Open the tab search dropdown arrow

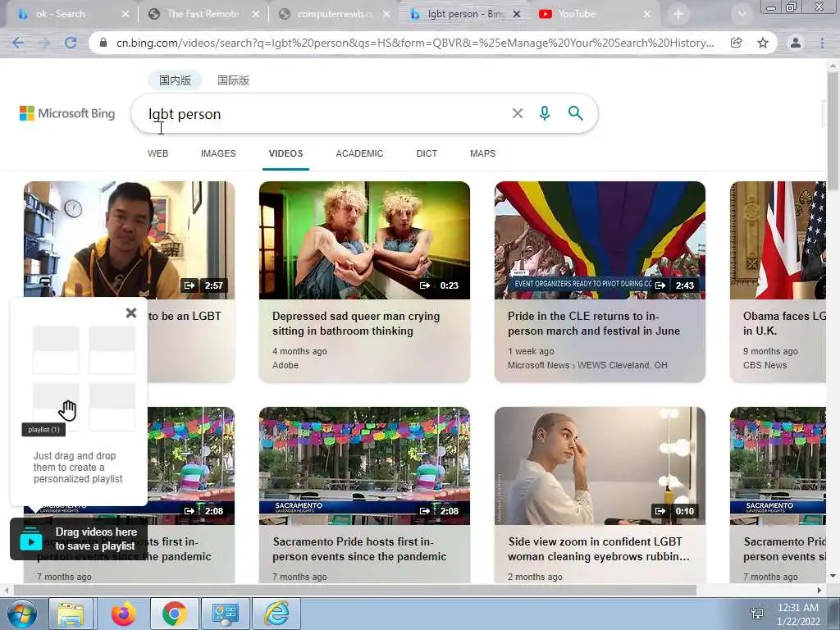[742, 14]
